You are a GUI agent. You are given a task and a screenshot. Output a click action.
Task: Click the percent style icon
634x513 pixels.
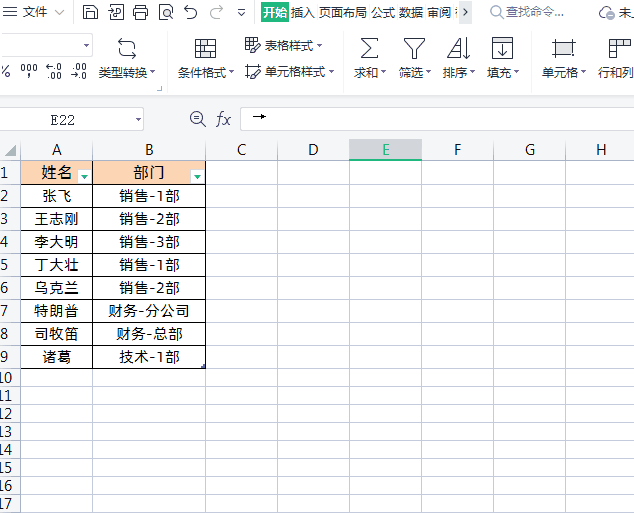coord(6,71)
